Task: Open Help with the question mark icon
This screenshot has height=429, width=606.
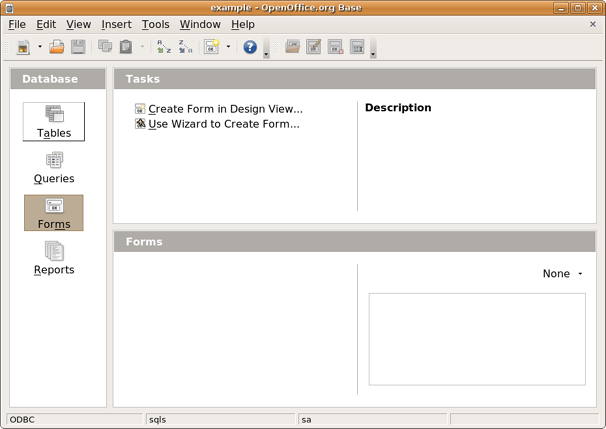Action: [250, 47]
